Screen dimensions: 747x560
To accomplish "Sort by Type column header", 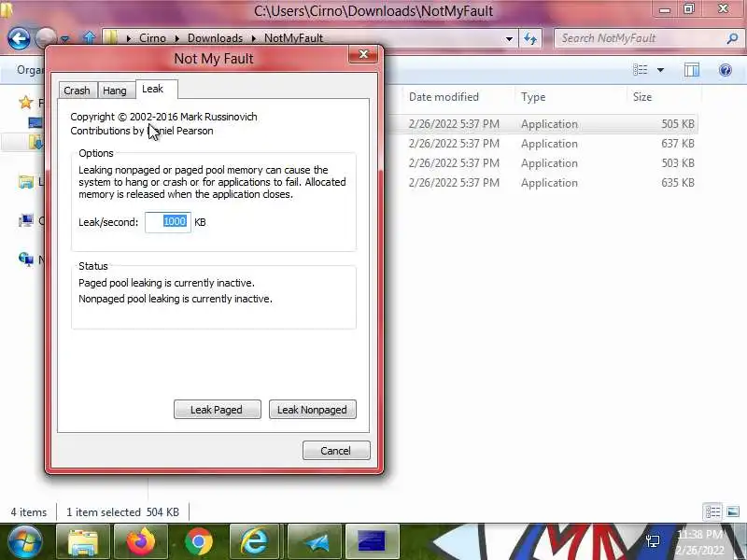I will tap(571, 97).
